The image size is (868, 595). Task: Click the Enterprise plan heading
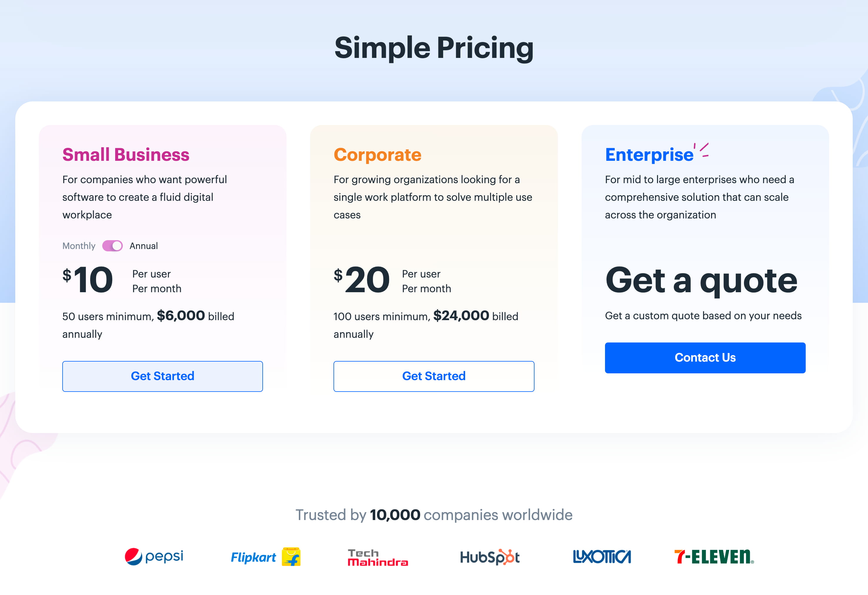click(x=649, y=155)
